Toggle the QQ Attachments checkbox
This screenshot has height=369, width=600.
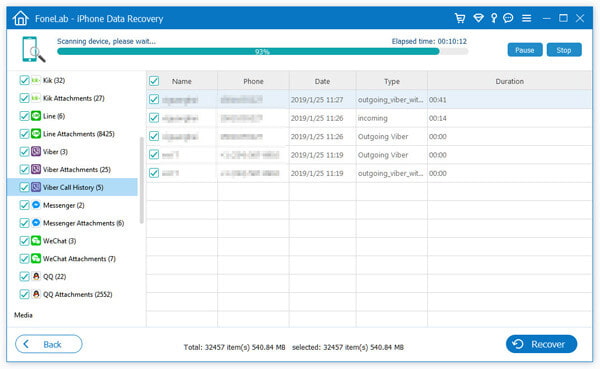coord(24,294)
